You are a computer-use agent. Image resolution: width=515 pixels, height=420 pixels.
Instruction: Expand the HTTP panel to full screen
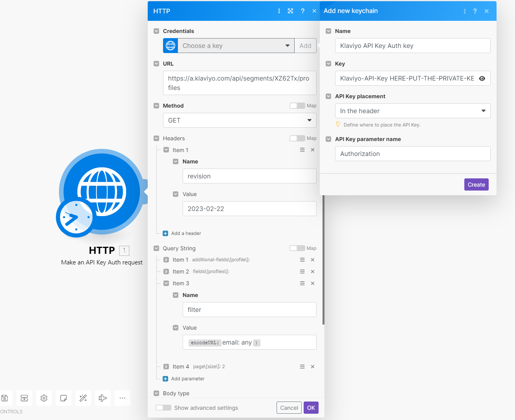[x=290, y=11]
